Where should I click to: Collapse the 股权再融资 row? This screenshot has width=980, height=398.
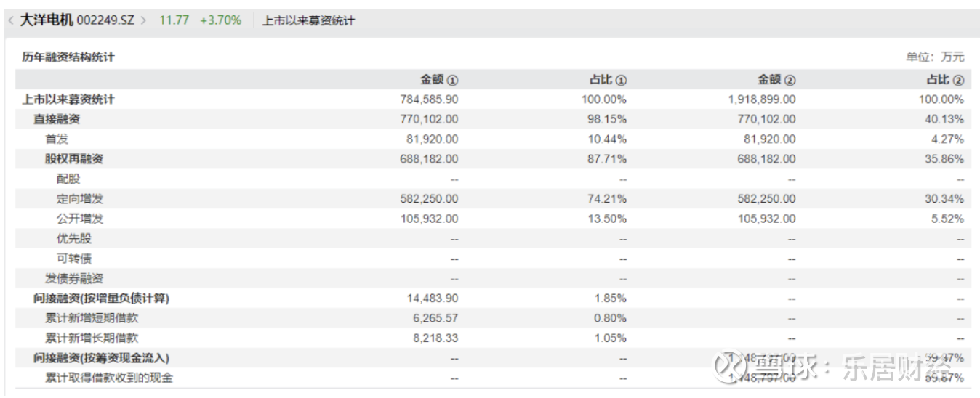point(74,159)
